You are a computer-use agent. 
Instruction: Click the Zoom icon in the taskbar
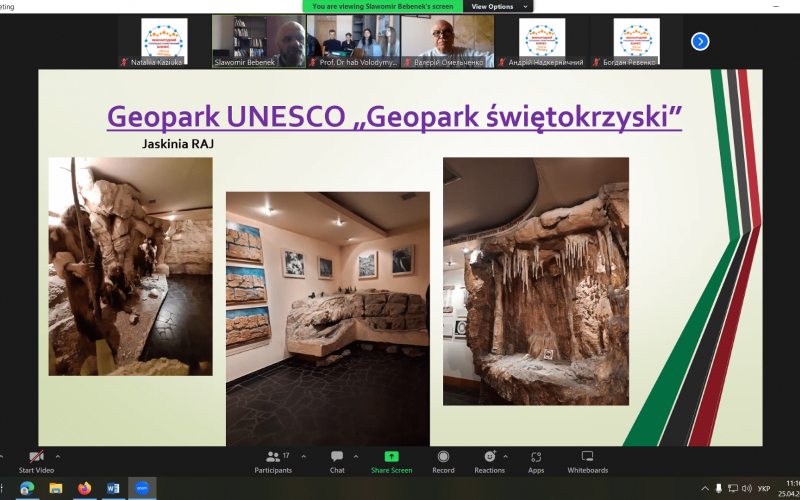point(142,488)
